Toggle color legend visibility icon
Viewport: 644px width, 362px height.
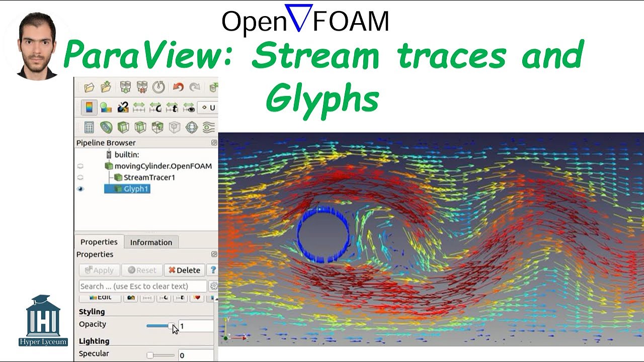coord(89,107)
